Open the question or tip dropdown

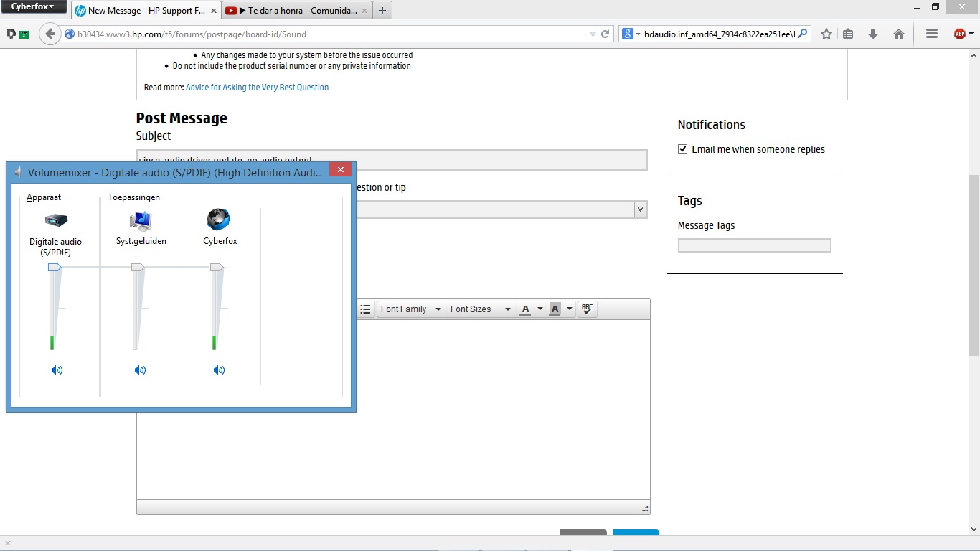[640, 209]
